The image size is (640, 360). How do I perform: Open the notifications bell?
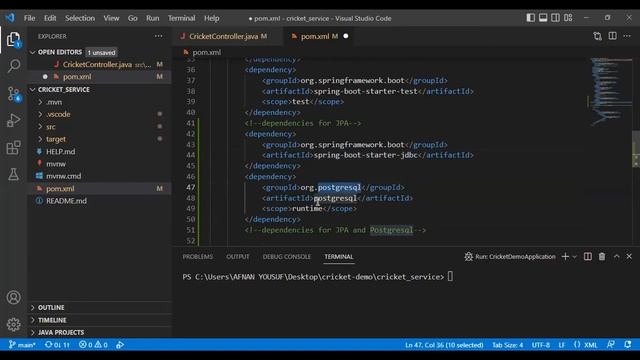628,345
